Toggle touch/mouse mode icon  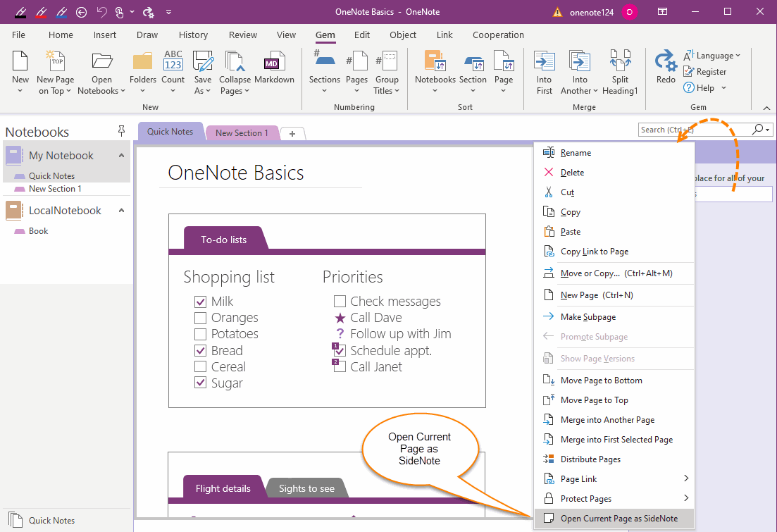120,12
